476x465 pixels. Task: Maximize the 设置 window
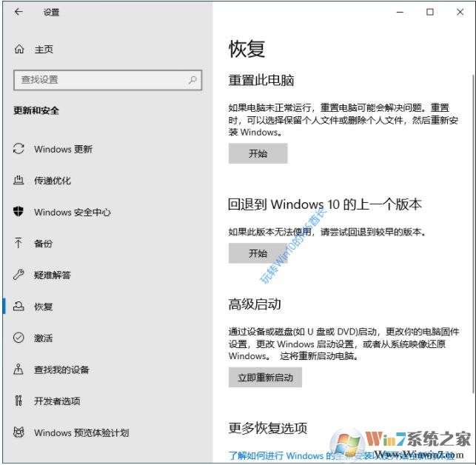pos(430,12)
